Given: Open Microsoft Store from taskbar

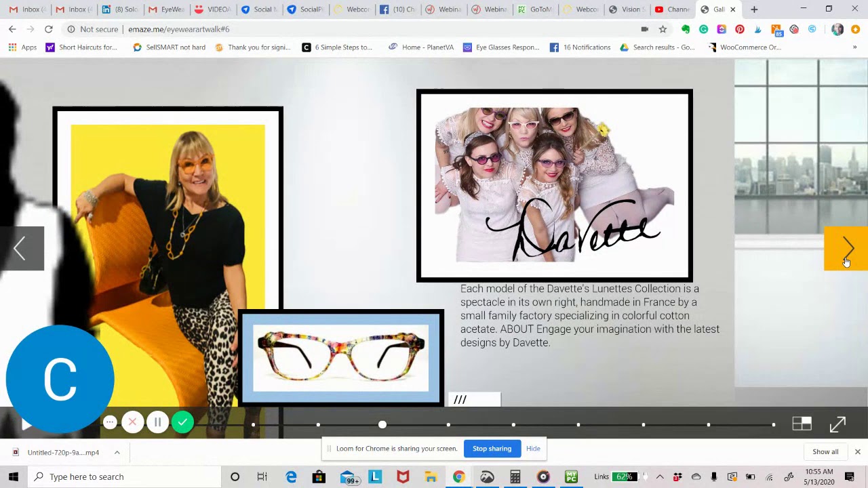Looking at the screenshot, I should (319, 476).
